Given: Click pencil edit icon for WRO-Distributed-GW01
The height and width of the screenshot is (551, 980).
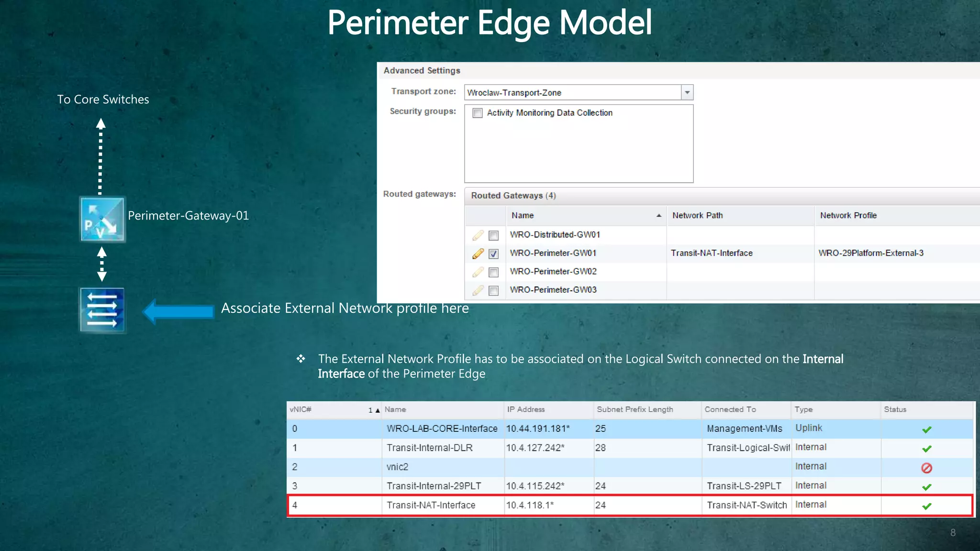Looking at the screenshot, I should click(x=478, y=235).
